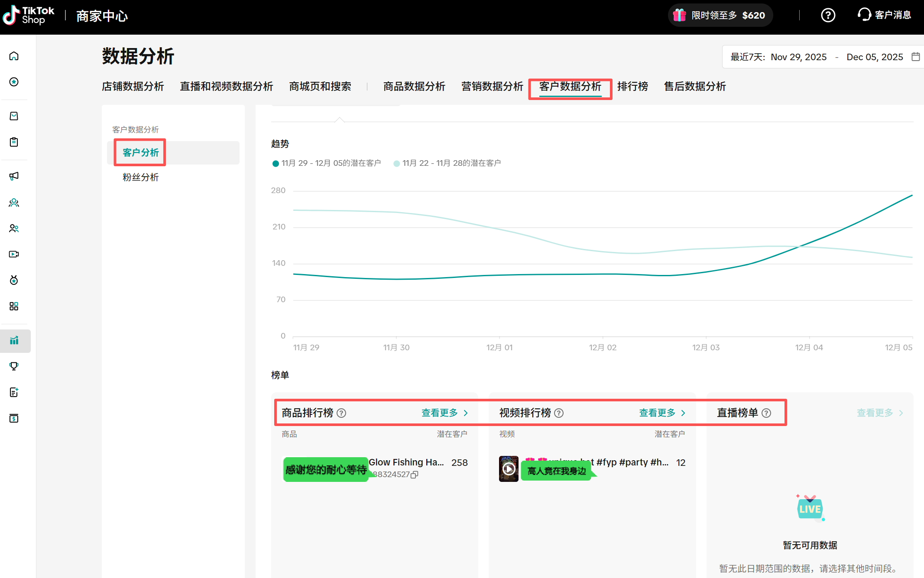Open the 售后数据分析 tab

point(695,87)
